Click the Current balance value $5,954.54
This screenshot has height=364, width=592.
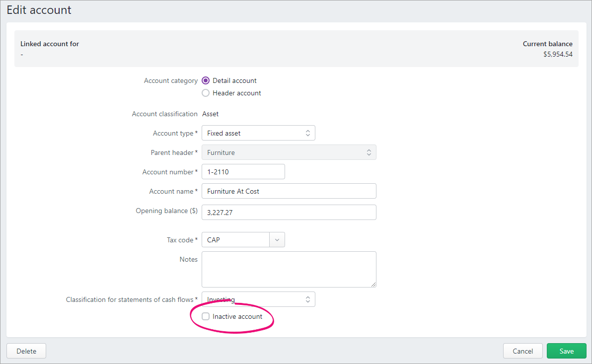(558, 54)
